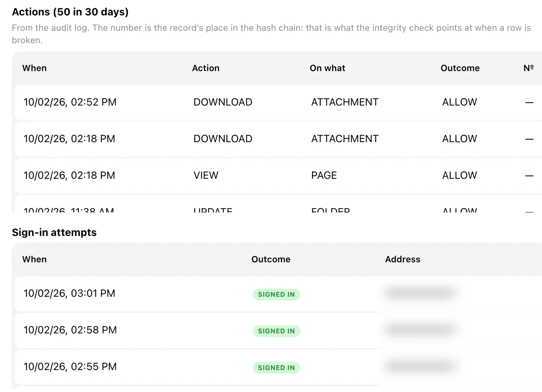Click "When" header in the Actions table
Image resolution: width=542 pixels, height=392 pixels.
[x=34, y=68]
